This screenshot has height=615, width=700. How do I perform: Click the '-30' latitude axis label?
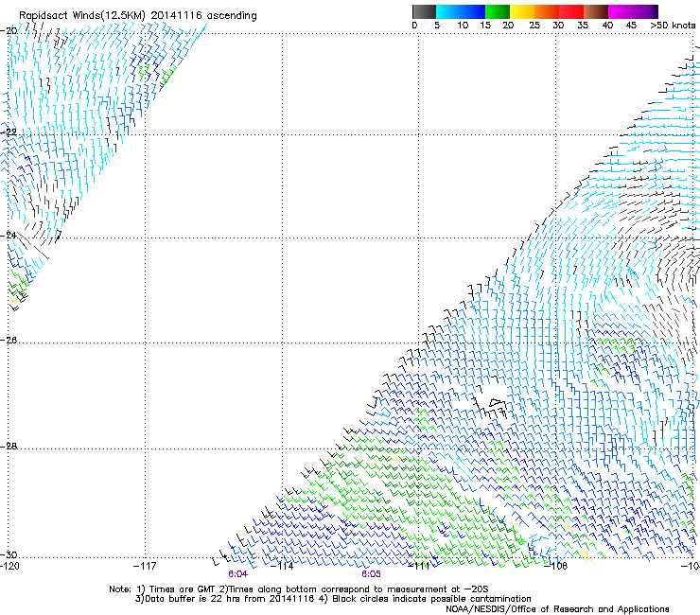9,554
